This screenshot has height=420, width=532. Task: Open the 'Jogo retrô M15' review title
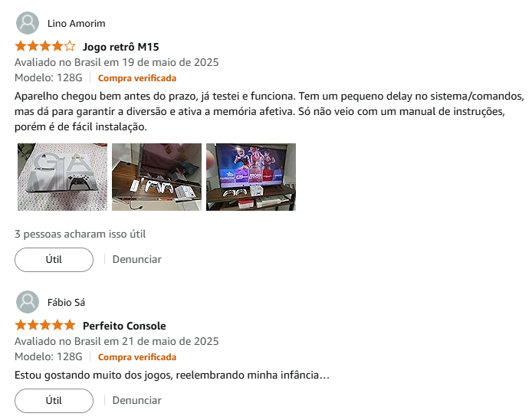tap(121, 47)
